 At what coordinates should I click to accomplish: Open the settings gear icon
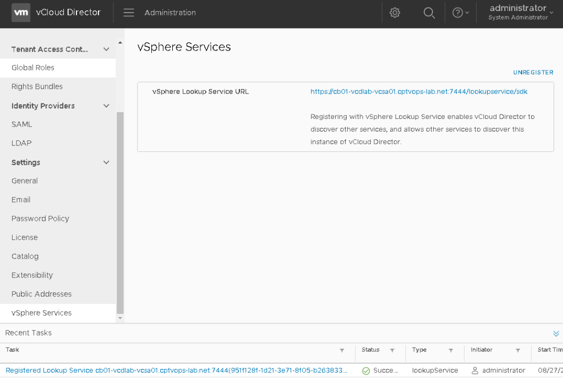[x=395, y=13]
